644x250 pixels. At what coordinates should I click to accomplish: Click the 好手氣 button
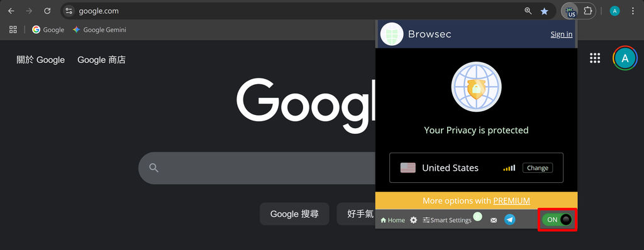point(356,214)
